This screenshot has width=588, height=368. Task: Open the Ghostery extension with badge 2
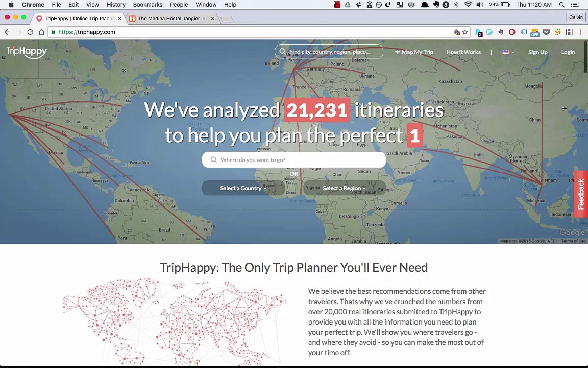click(x=478, y=33)
